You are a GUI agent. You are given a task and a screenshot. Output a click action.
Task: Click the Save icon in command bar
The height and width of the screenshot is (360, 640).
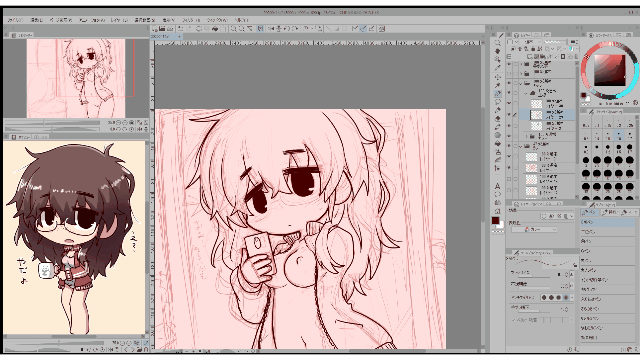pyautogui.click(x=162, y=29)
